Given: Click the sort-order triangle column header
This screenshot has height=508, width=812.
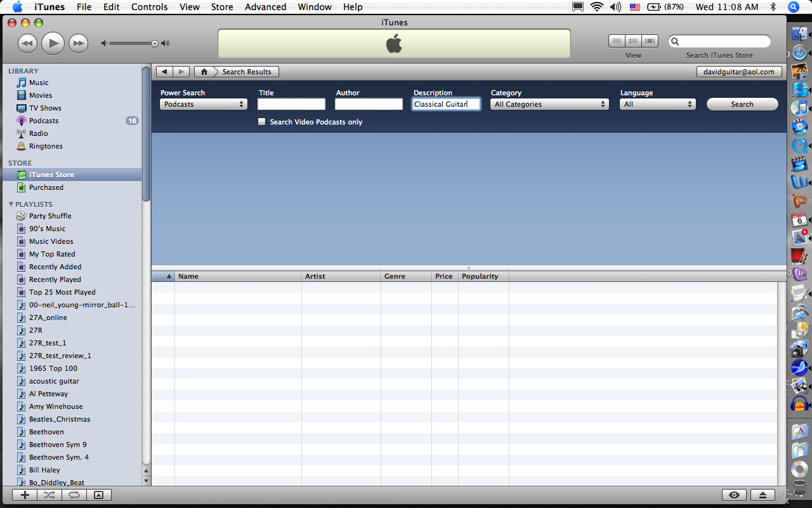Looking at the screenshot, I should (x=163, y=276).
